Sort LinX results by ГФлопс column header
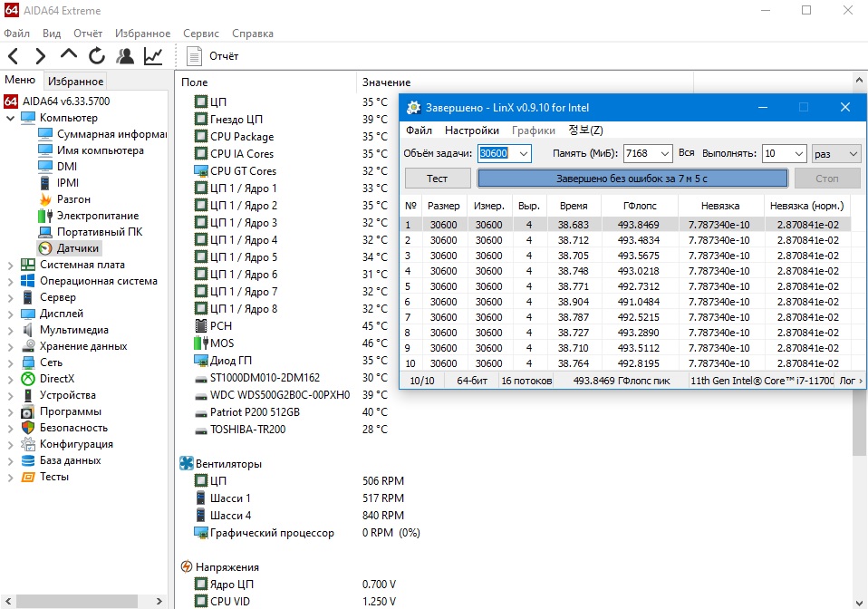The height and width of the screenshot is (609, 868). point(639,206)
